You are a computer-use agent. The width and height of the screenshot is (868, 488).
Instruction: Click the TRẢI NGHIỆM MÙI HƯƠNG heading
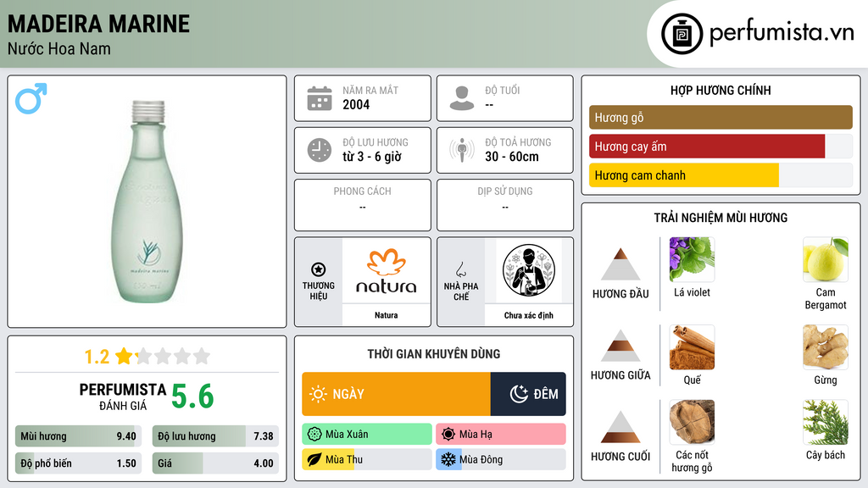tap(721, 218)
